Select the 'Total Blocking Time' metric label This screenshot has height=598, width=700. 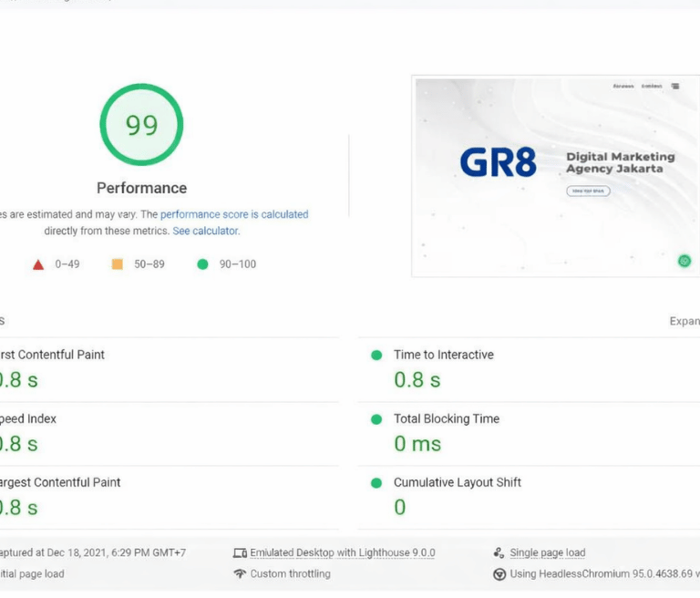pos(447,419)
